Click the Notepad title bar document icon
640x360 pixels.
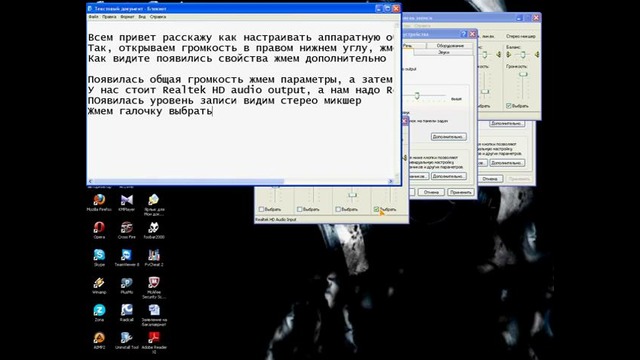coord(90,8)
